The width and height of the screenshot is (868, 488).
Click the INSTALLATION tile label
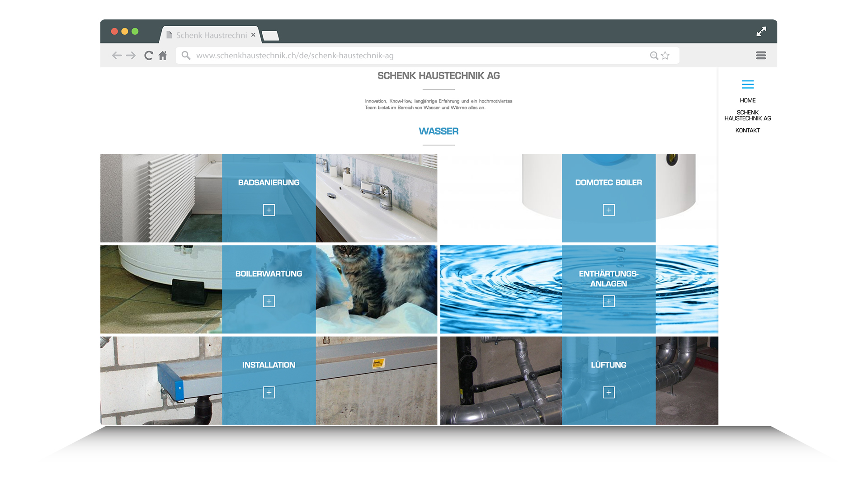point(269,365)
